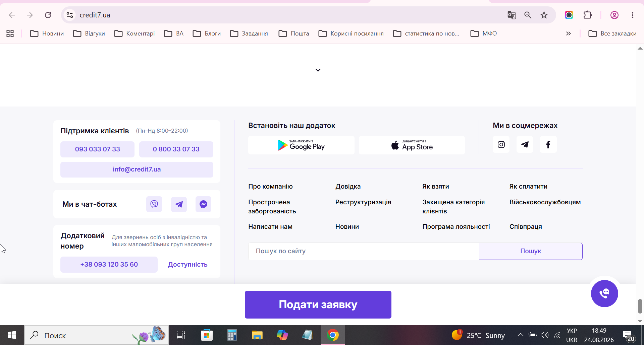Download app from Google Play
Viewport: 644px width, 345px height.
301,145
